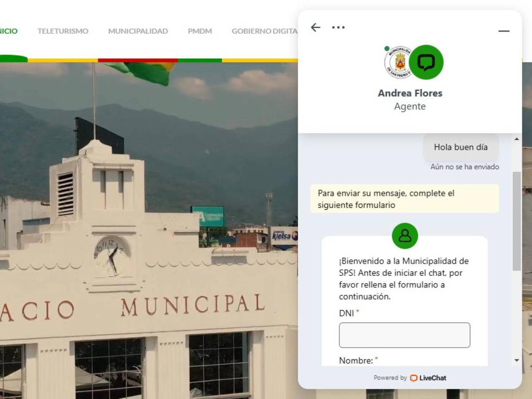
Task: Select the PMDM menu entry
Action: pyautogui.click(x=201, y=31)
